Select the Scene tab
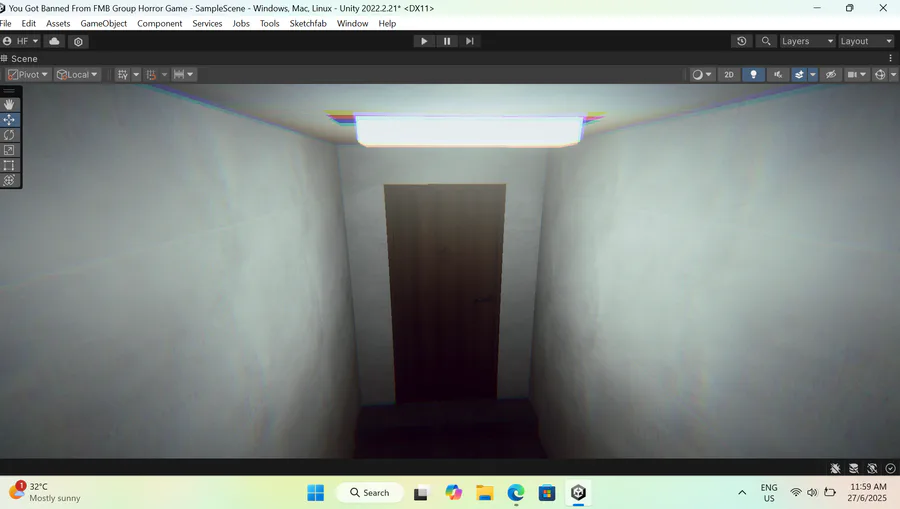The width and height of the screenshot is (900, 509). click(x=20, y=59)
